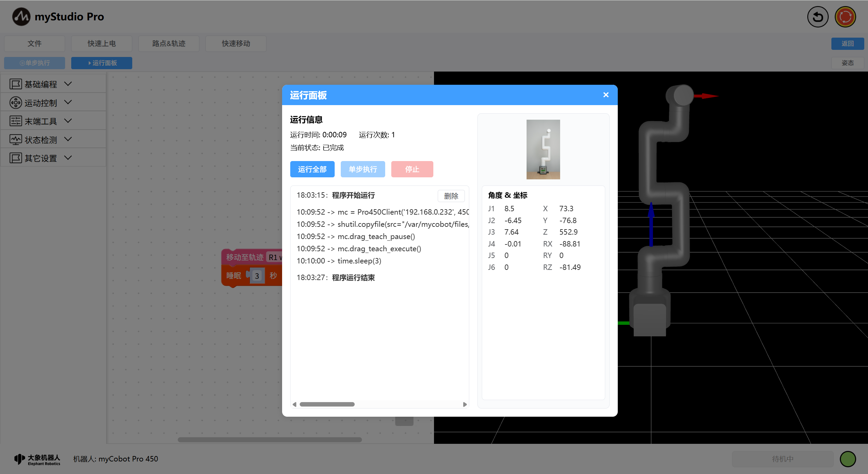Click 删除 to clear the log
The height and width of the screenshot is (474, 868).
(451, 196)
